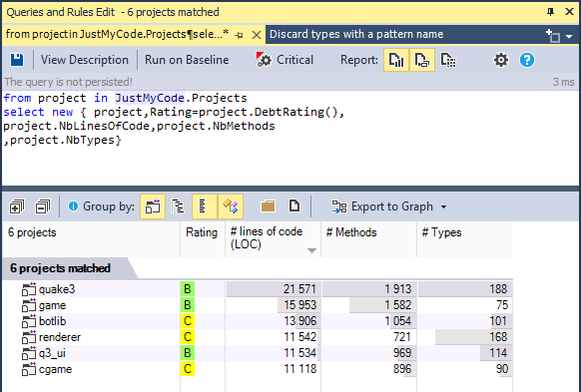Screen dimensions: 581x392
Task: Expand all result groups
Action: [17, 206]
